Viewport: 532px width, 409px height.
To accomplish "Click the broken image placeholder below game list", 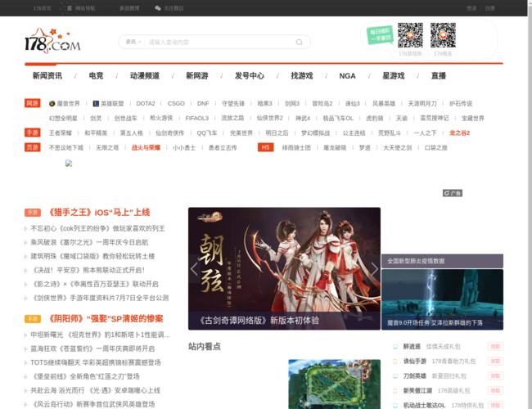I will click(69, 164).
